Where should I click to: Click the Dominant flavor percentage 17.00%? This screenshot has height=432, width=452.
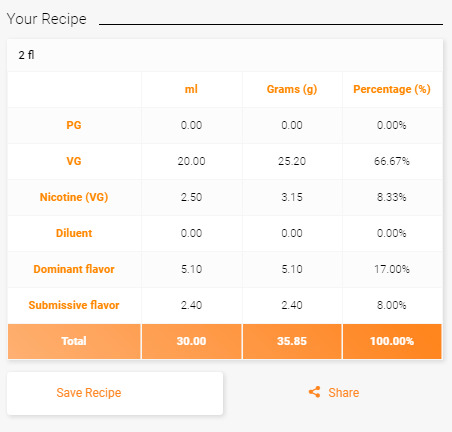click(x=392, y=269)
